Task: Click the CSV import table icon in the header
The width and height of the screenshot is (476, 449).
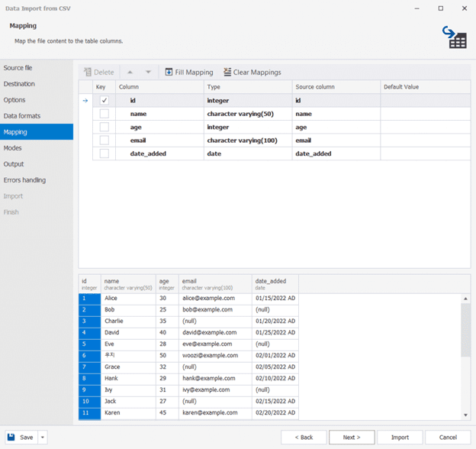Action: 455,37
